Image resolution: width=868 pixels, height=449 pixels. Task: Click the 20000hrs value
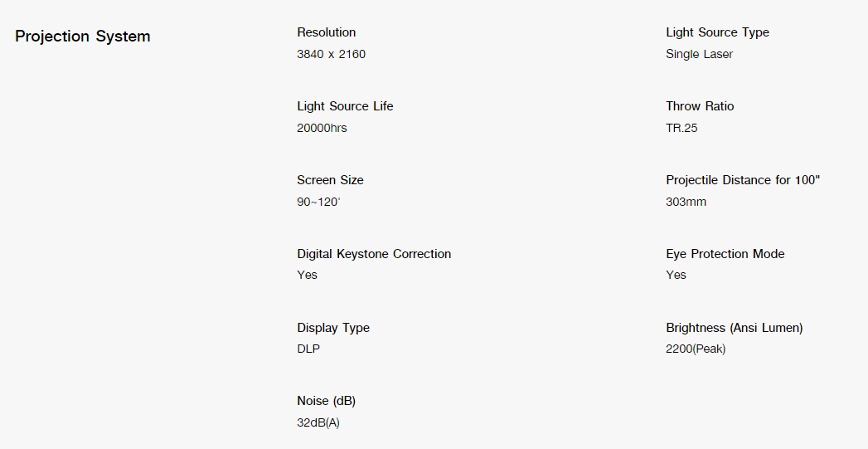(322, 128)
